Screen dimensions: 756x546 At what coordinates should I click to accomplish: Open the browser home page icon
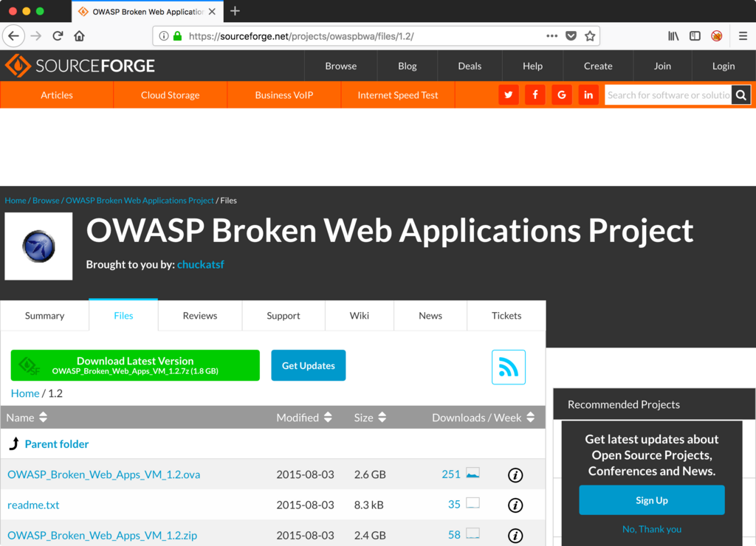79,36
